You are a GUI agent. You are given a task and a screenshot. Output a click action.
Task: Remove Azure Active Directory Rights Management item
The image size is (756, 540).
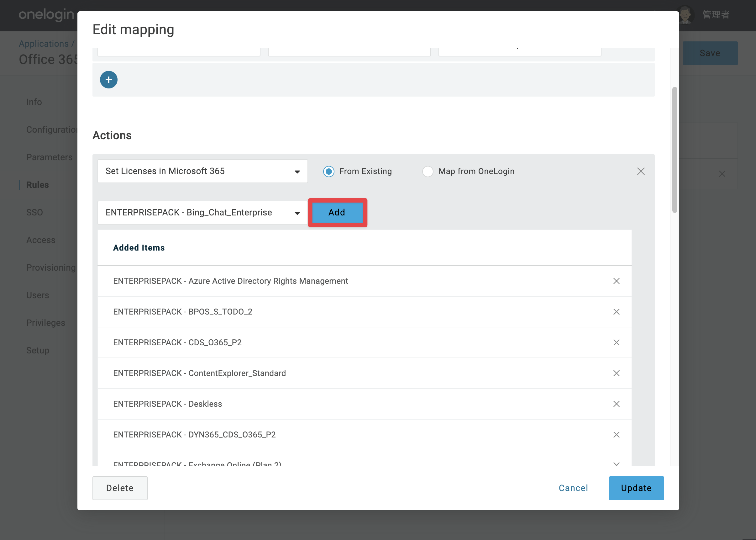pos(616,281)
